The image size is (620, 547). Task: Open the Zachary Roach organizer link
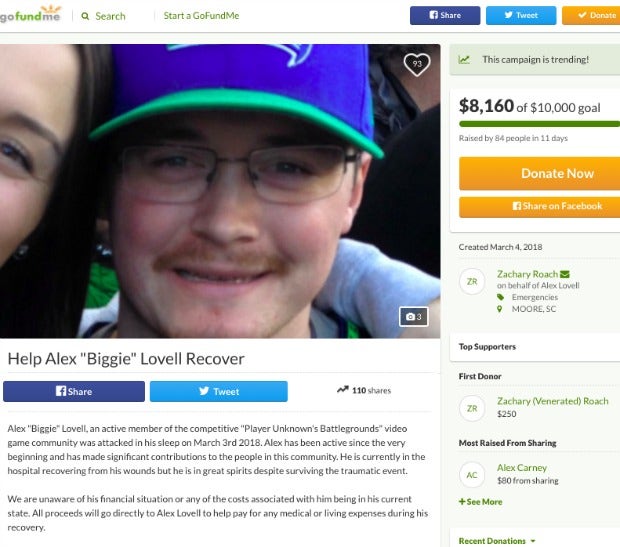pyautogui.click(x=527, y=274)
